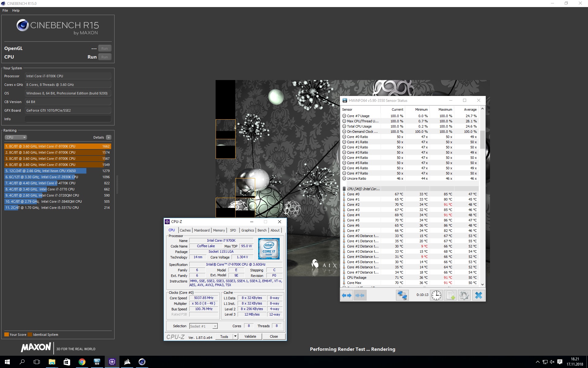Click HWiNFO expand-layout left-right arrows icon
Screen dimensions: 588x368
347,295
